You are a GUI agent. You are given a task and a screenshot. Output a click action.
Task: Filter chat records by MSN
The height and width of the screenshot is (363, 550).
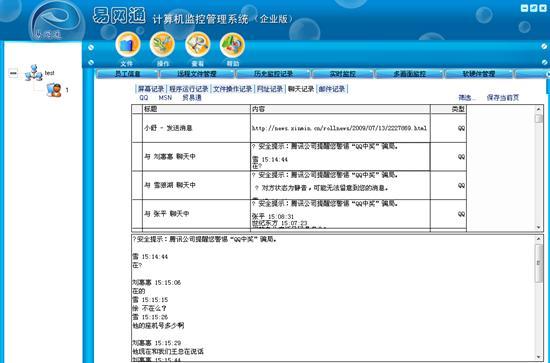[x=165, y=98]
